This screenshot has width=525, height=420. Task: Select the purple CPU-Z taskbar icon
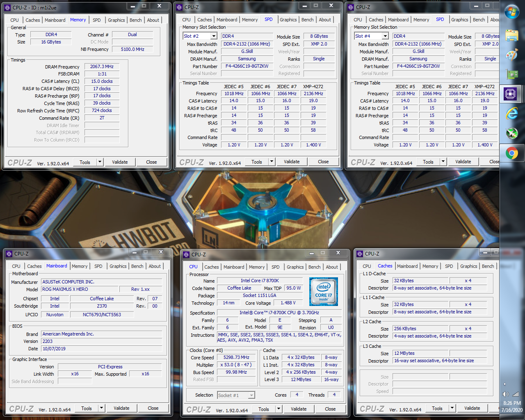click(510, 94)
